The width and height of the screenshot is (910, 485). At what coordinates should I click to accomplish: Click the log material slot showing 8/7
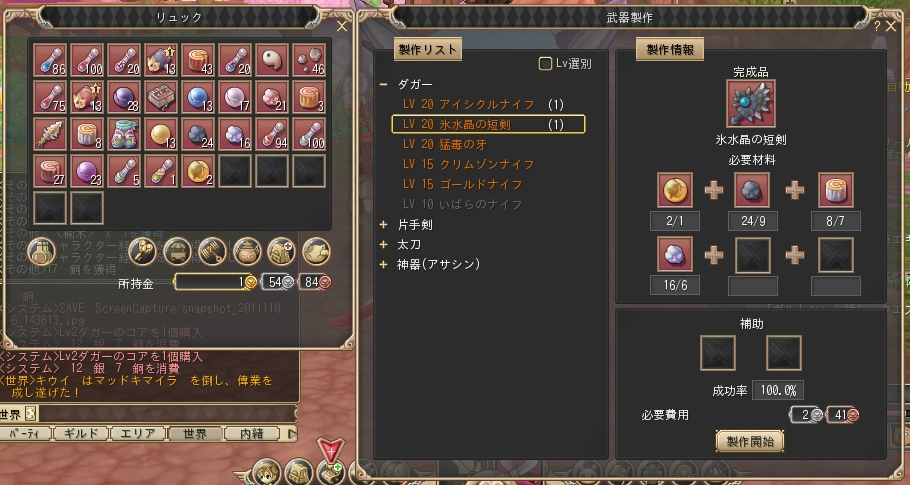[836, 190]
